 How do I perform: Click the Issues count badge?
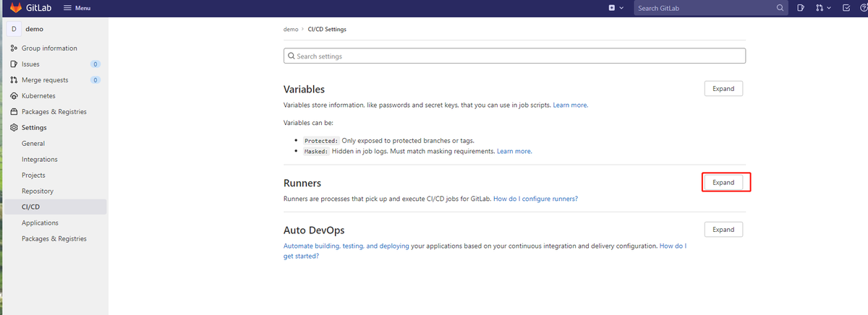pyautogui.click(x=95, y=64)
